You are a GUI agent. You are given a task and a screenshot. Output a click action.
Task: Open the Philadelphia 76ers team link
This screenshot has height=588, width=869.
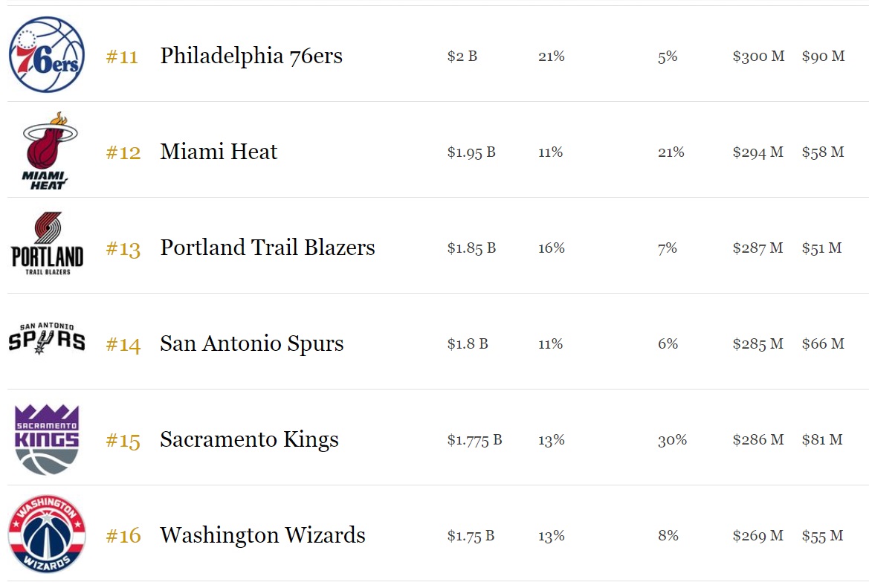tap(251, 56)
